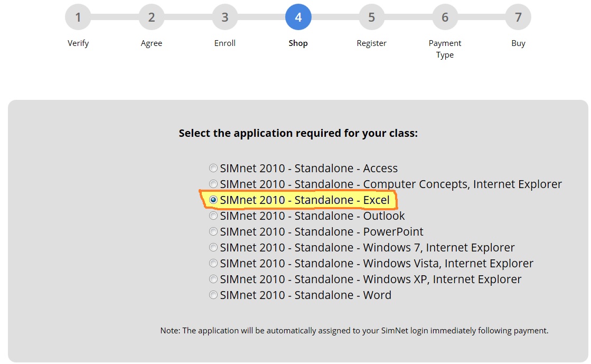This screenshot has width=591, height=364.
Task: Select Windows XP, Internet Explorer option
Action: (213, 279)
